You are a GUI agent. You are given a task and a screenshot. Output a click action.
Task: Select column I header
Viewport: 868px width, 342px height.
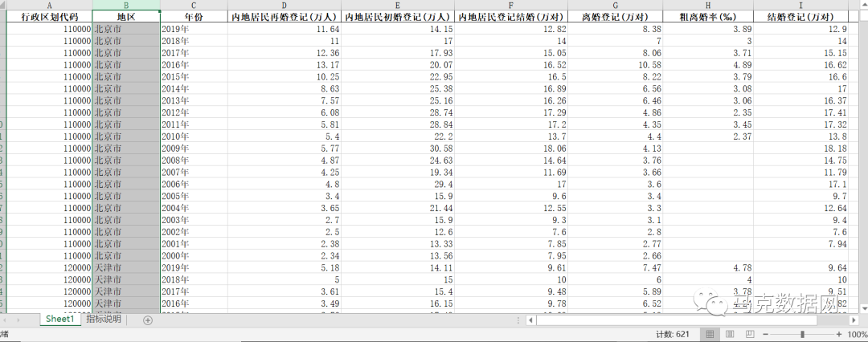click(x=801, y=5)
